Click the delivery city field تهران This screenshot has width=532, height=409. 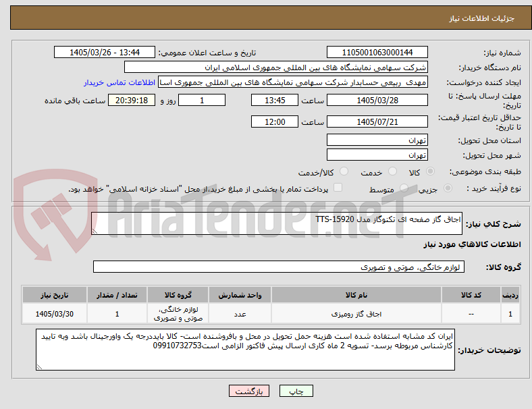coord(377,155)
